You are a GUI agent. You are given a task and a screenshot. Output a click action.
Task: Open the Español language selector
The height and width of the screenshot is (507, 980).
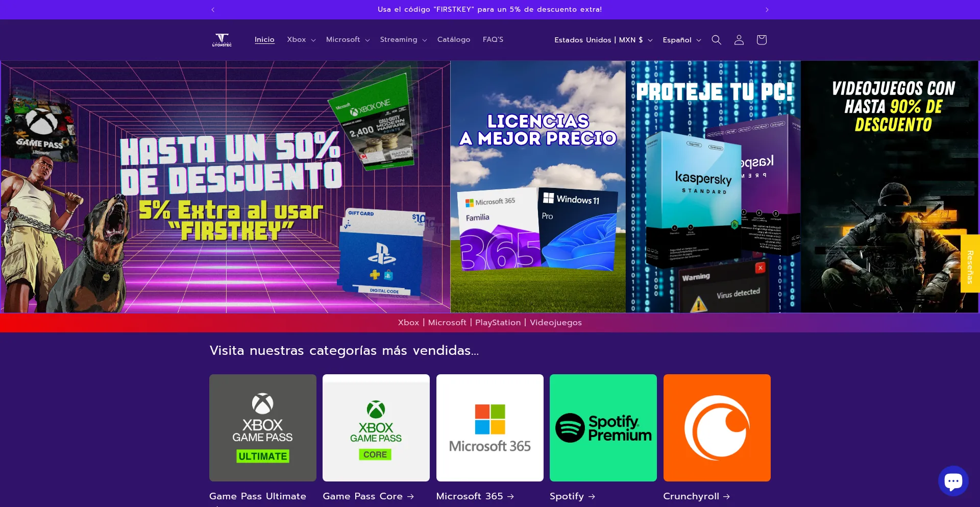tap(681, 40)
